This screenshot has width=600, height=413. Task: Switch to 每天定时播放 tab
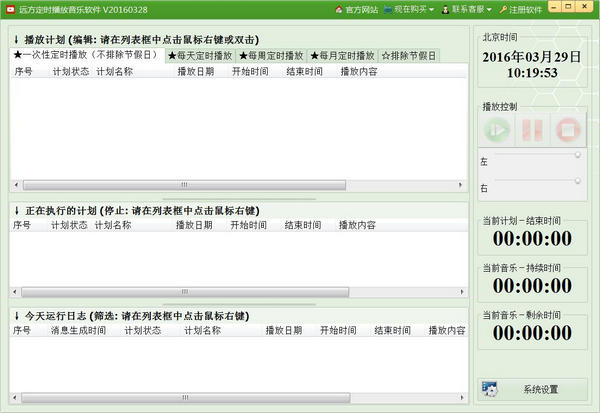[x=199, y=55]
